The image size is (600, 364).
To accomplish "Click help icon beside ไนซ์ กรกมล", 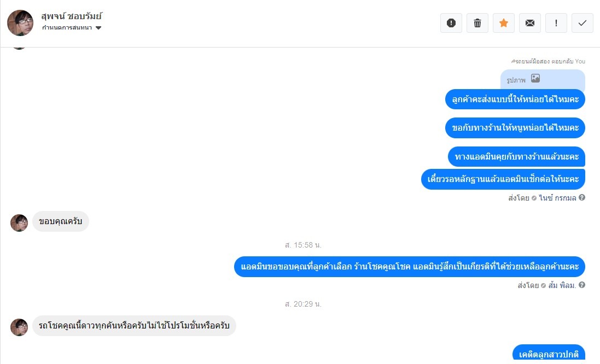I will [581, 198].
